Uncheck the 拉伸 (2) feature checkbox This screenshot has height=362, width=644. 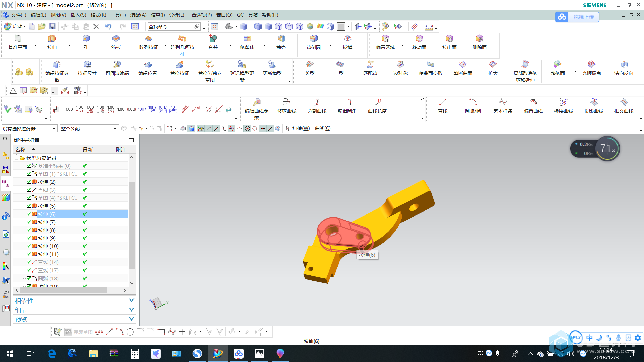point(29,182)
